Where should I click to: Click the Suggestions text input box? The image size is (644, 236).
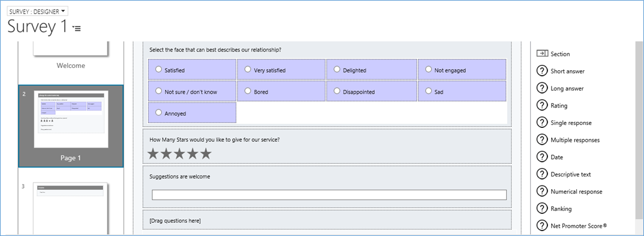329,195
